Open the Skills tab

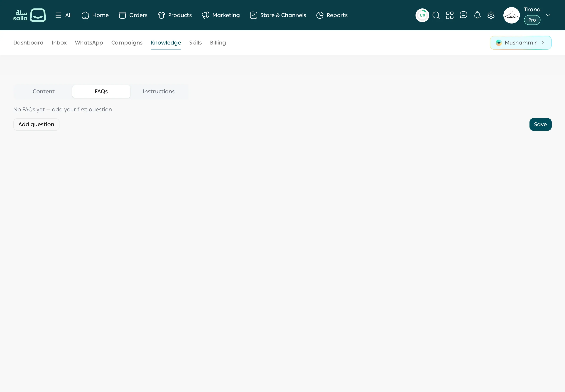tap(195, 43)
